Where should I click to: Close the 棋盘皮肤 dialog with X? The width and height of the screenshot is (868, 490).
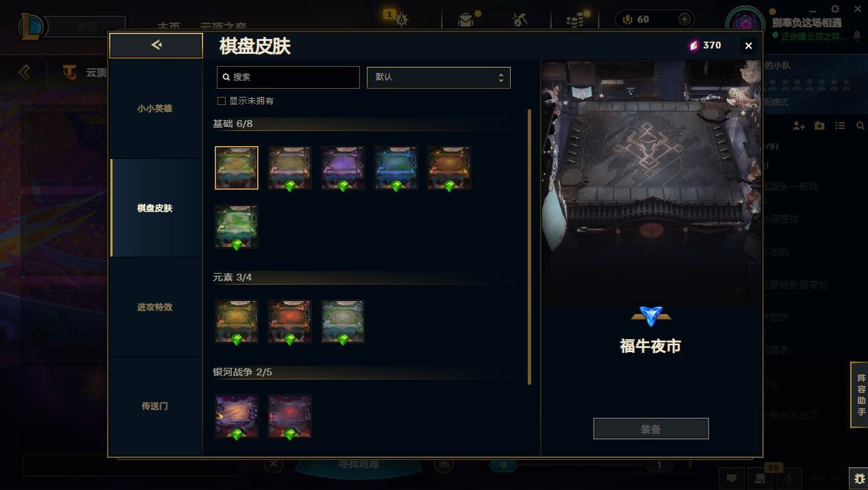click(x=749, y=46)
